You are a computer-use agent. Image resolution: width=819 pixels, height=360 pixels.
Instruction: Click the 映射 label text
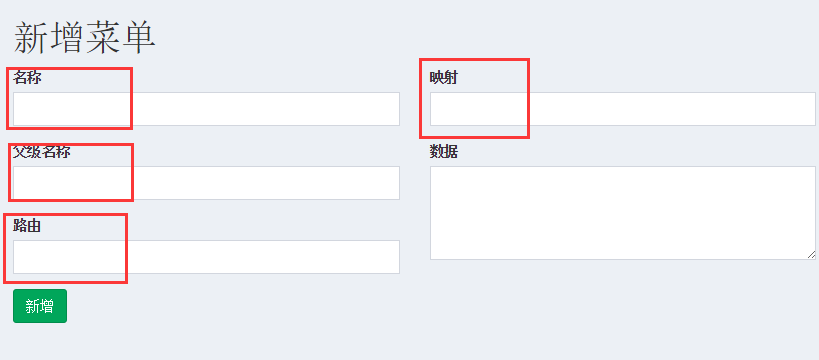coord(444,78)
